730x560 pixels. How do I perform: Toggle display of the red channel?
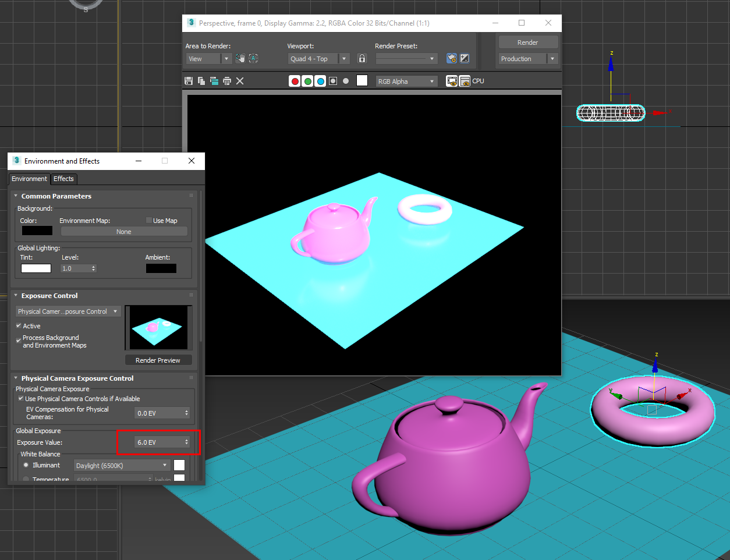click(295, 80)
